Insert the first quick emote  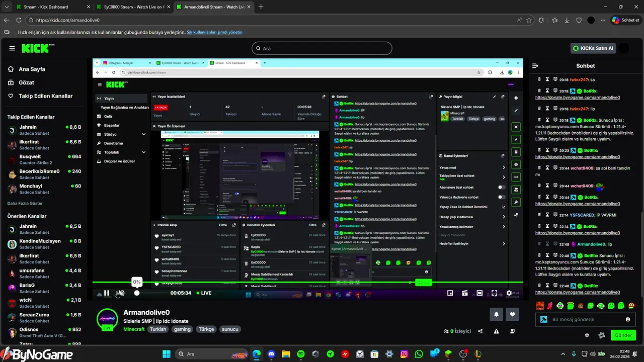point(540,305)
